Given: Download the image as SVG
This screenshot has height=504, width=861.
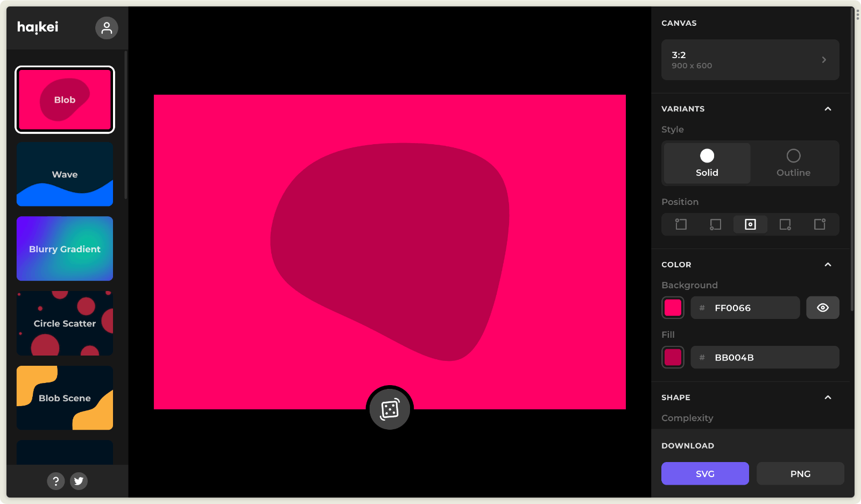Looking at the screenshot, I should (x=704, y=473).
